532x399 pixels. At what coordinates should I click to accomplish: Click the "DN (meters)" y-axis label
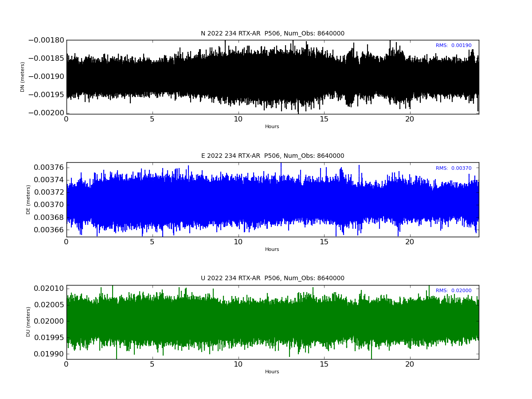click(x=23, y=77)
